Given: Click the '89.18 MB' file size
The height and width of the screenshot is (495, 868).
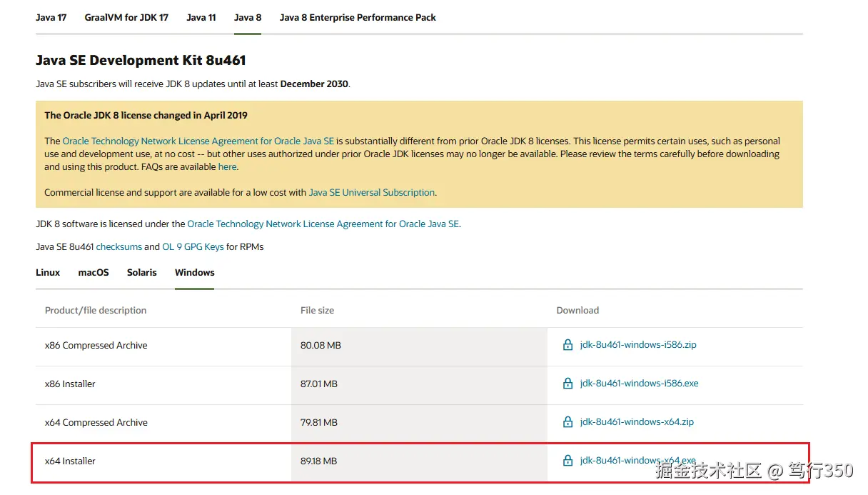Looking at the screenshot, I should (x=319, y=461).
